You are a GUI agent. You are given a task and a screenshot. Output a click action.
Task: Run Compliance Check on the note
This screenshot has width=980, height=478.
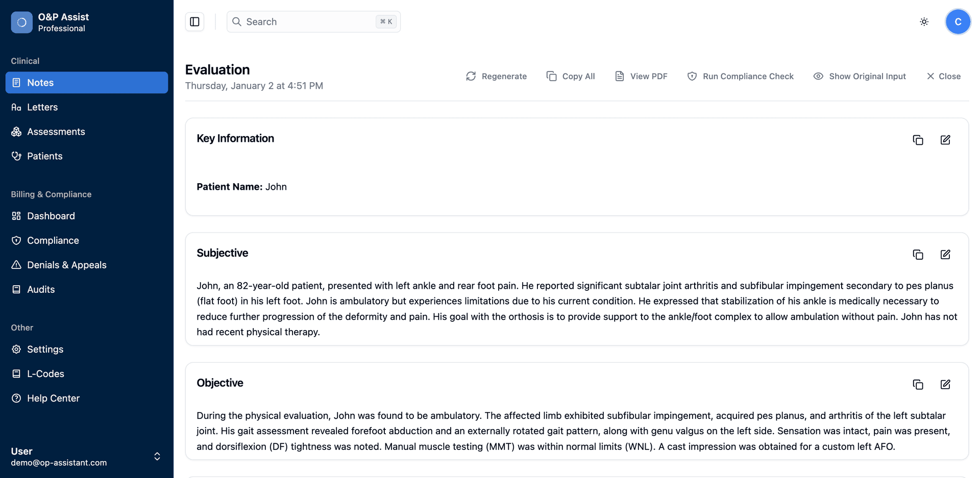pos(740,76)
